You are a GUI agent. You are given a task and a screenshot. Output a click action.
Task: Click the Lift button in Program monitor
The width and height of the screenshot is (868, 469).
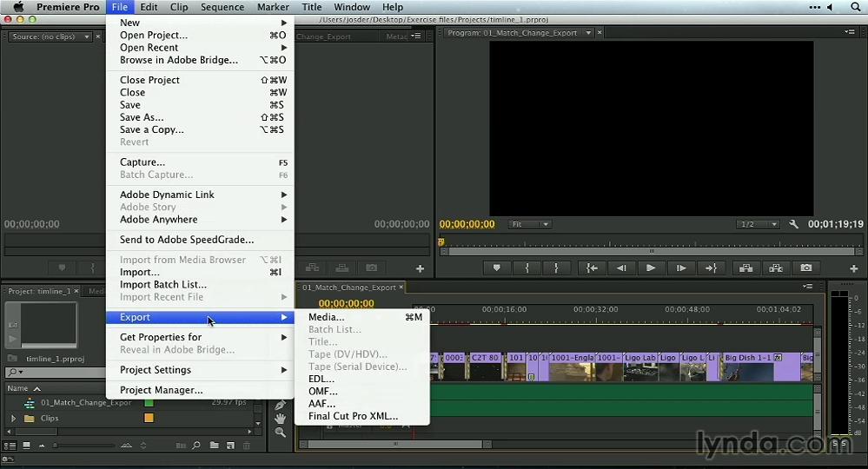click(746, 268)
